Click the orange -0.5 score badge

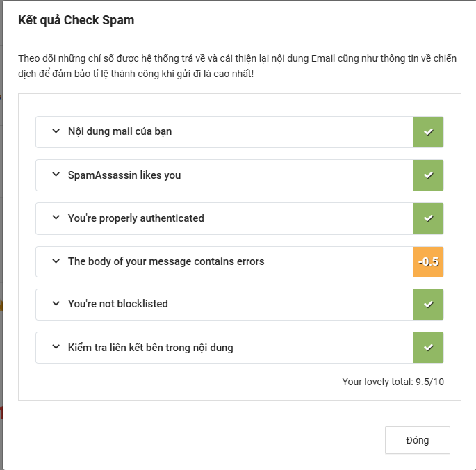pos(428,262)
